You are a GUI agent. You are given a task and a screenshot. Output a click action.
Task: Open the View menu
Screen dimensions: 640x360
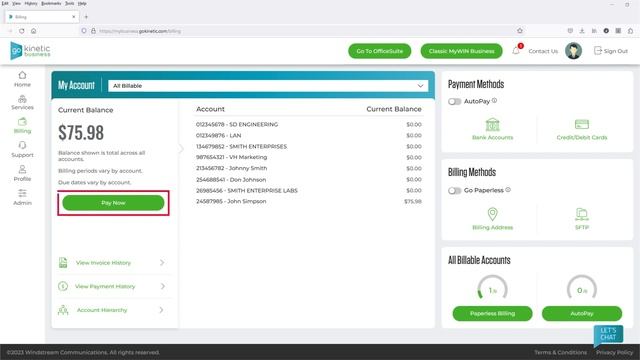pos(16,3)
